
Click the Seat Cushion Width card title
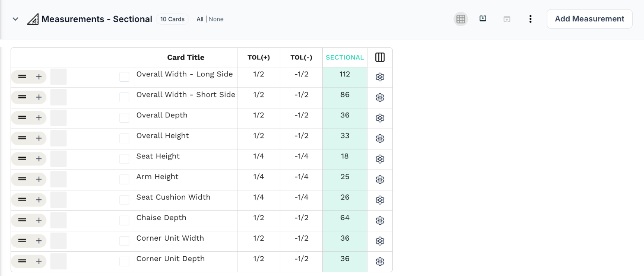coord(173,197)
